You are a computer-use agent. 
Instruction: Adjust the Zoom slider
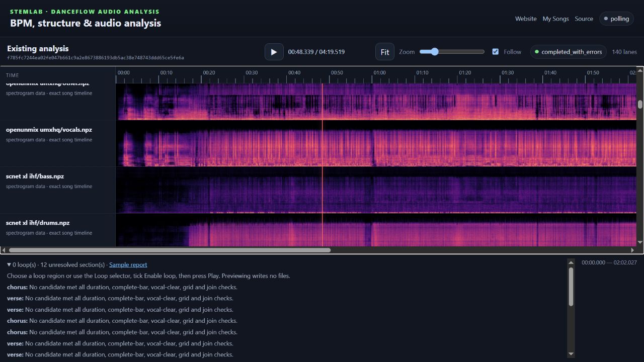click(452, 52)
